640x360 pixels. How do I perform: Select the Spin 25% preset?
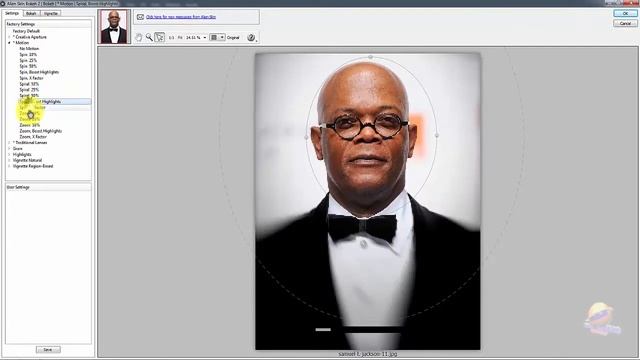click(28, 60)
